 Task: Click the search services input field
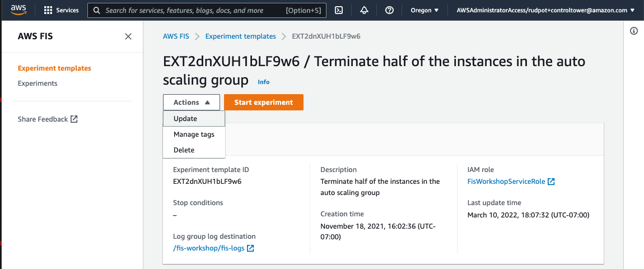(x=207, y=10)
